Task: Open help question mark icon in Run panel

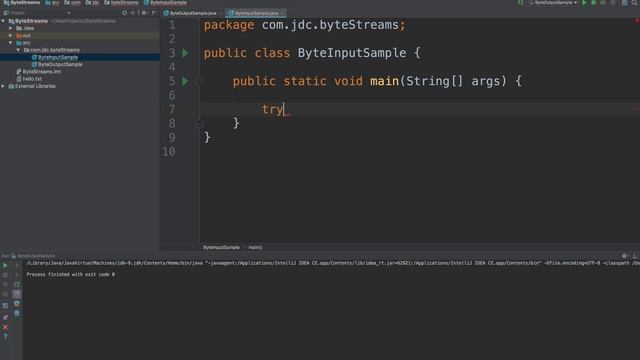Action: point(5,337)
